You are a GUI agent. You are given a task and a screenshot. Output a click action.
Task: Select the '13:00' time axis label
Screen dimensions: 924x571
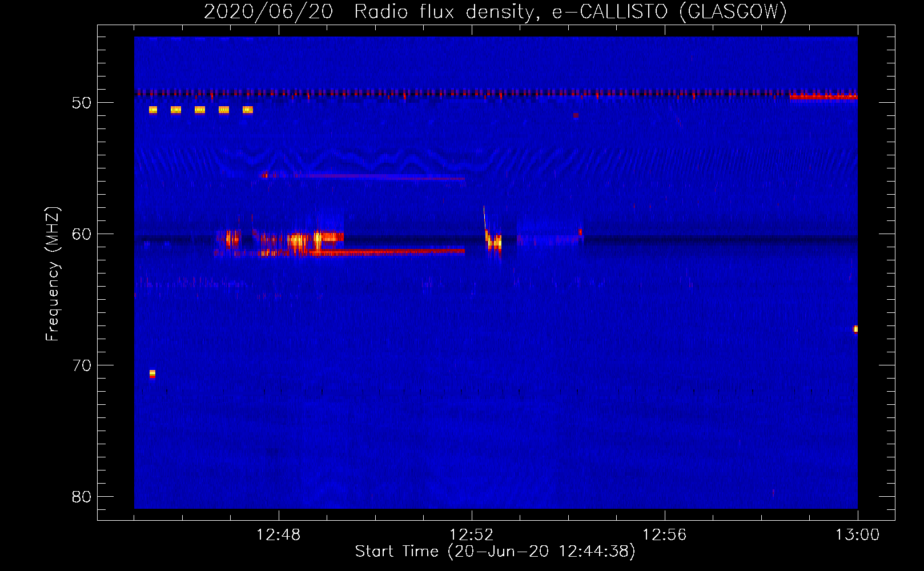coord(857,535)
